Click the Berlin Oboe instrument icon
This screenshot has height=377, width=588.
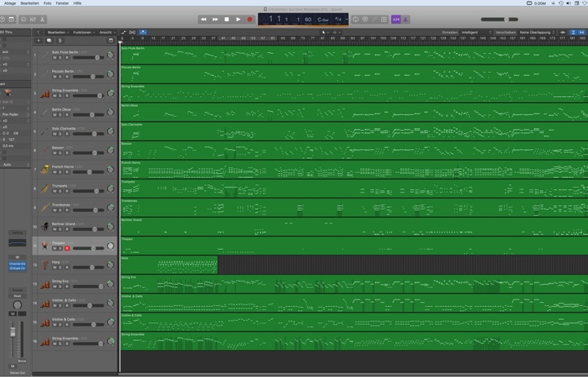(x=45, y=112)
